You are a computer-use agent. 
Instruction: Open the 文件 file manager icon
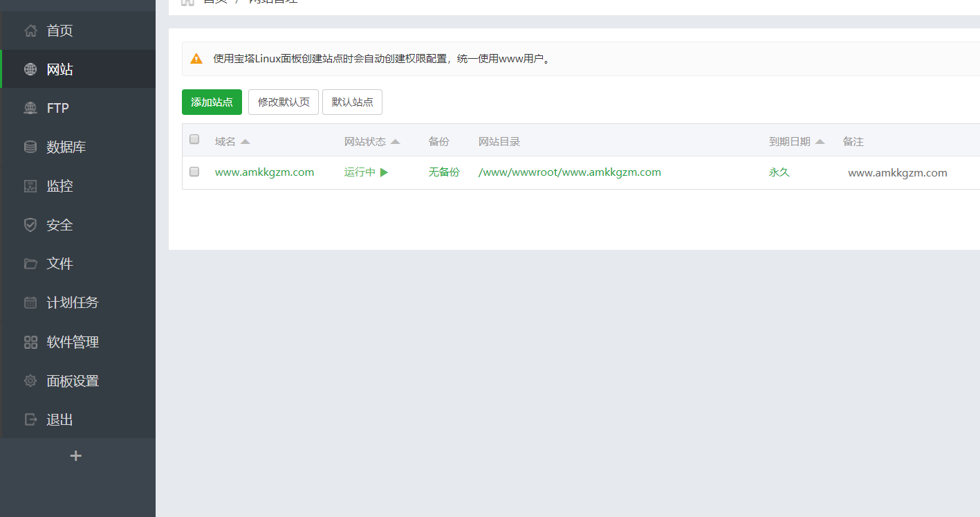tap(30, 263)
